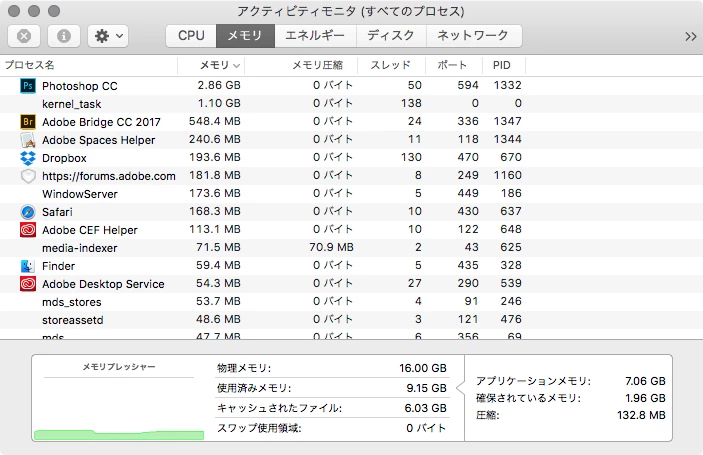Image resolution: width=703 pixels, height=455 pixels.
Task: Click the Adobe CEF Helper icon
Action: [x=28, y=230]
